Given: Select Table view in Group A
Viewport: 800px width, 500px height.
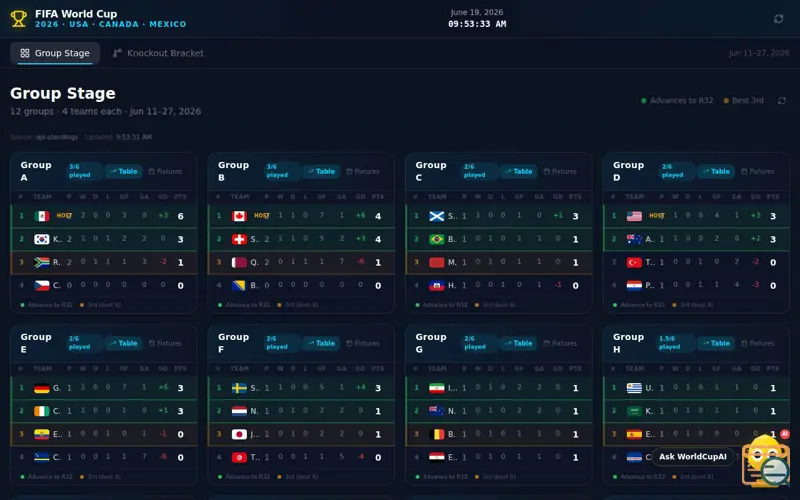Looking at the screenshot, I should (123, 171).
